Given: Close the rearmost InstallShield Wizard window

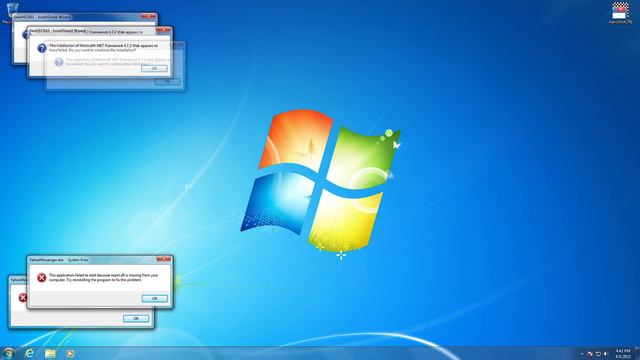Looking at the screenshot, I should tap(149, 16).
